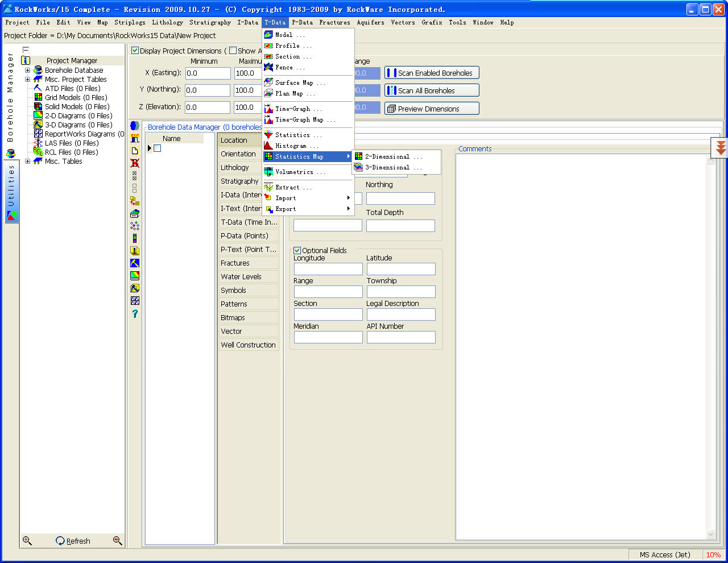Click the data transfer arrows icon in toolbar
728x563 pixels.
coord(135,201)
